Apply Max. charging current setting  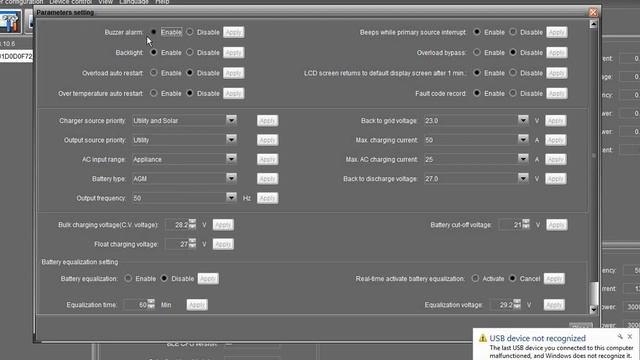[x=556, y=140]
